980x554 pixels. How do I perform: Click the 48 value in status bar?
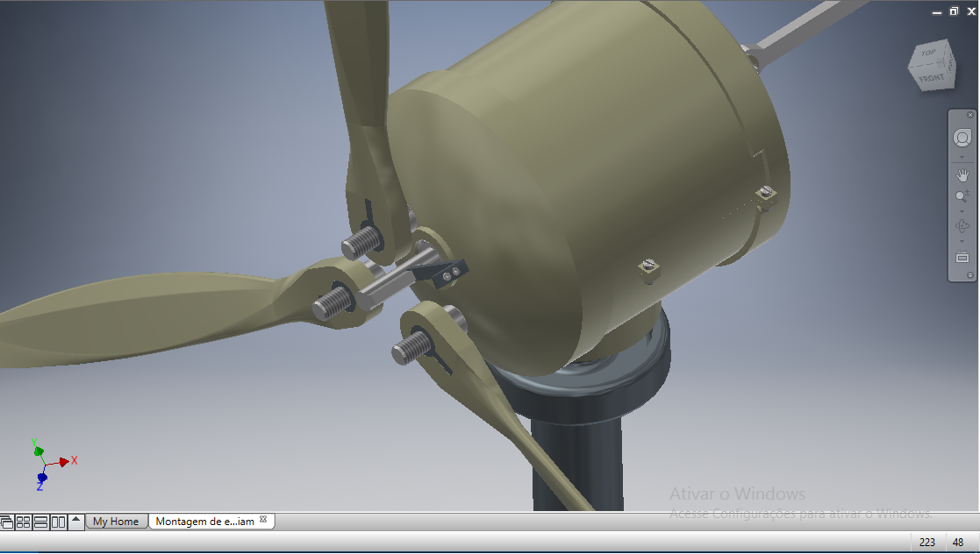pyautogui.click(x=958, y=542)
